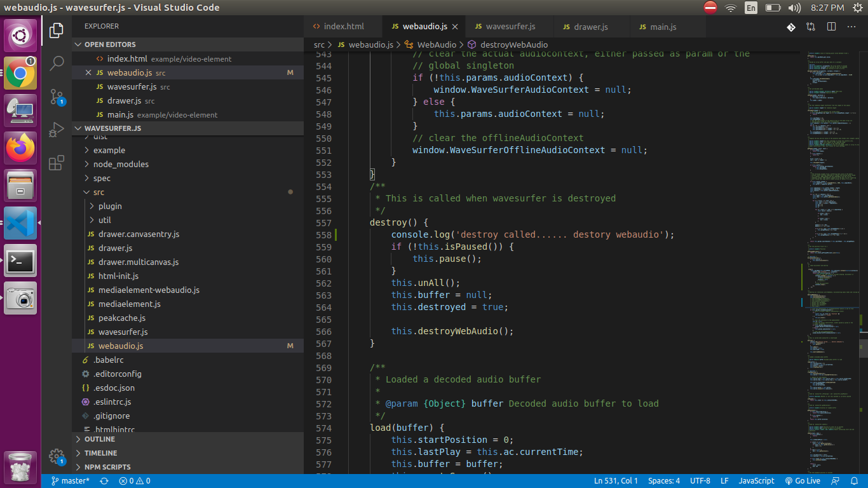This screenshot has width=868, height=488.
Task: Open the Explorer view in activity bar
Action: tap(57, 30)
